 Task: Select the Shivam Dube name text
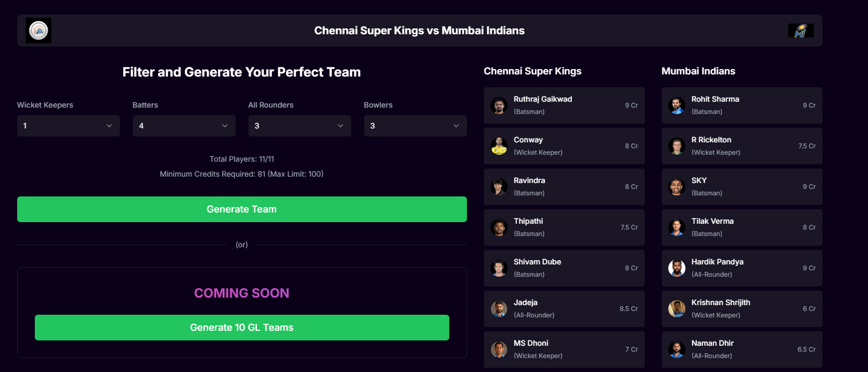[x=538, y=262]
